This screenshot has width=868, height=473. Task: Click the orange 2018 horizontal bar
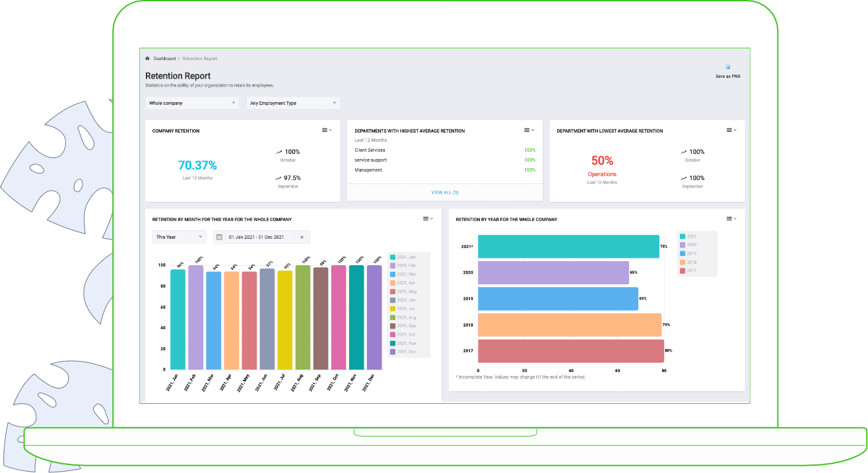click(x=570, y=325)
